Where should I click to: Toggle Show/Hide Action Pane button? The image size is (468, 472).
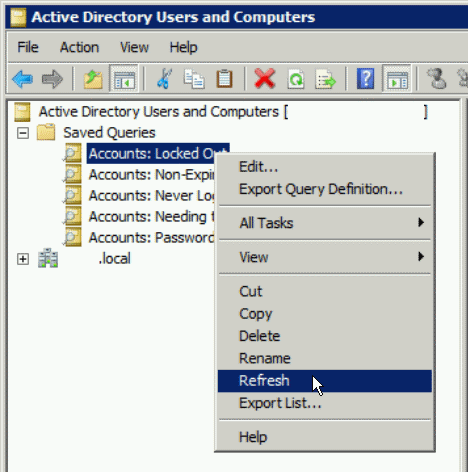point(397,79)
